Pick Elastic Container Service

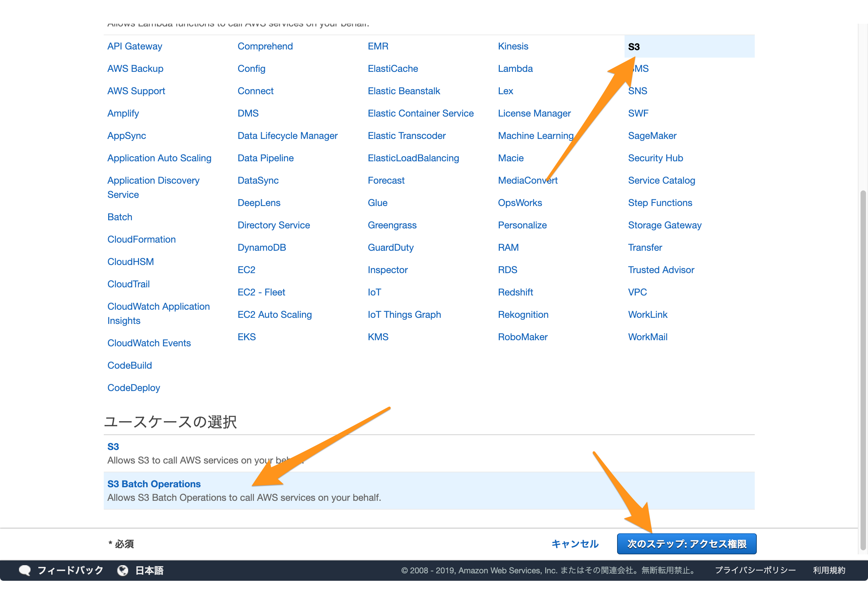click(420, 114)
